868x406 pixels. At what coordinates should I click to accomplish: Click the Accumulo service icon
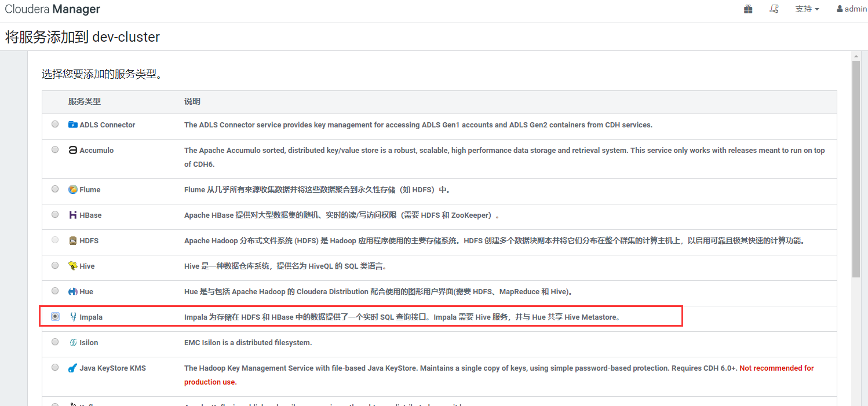pyautogui.click(x=72, y=150)
